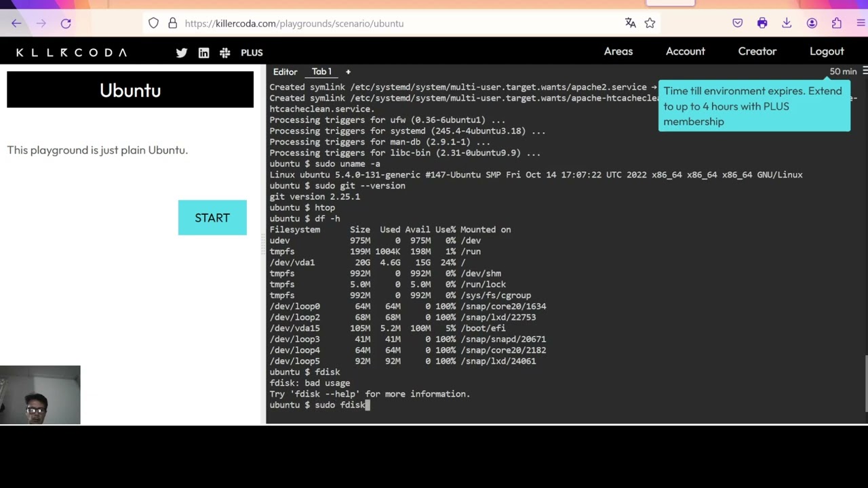Click the 'htop' command line
Viewport: 868px width, 488px height.
pyautogui.click(x=302, y=207)
